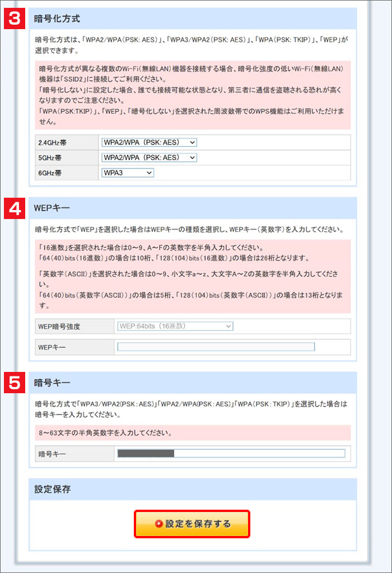Screen dimensions: 392x573
Task: Click the 暗号化方式でWEPを選択した場合 description
Action: pyautogui.click(x=190, y=230)
